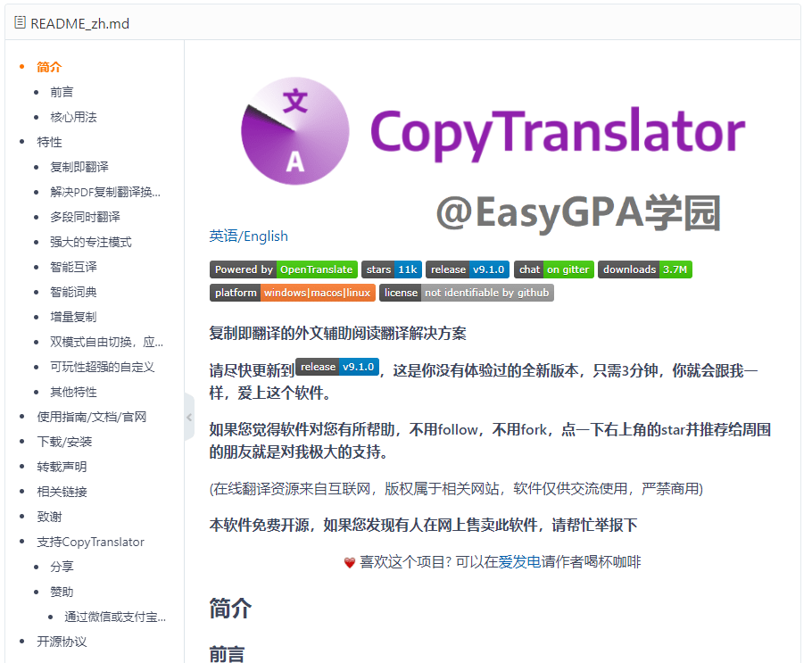Collapse the sidebar with the left-edge chevron

point(189,416)
